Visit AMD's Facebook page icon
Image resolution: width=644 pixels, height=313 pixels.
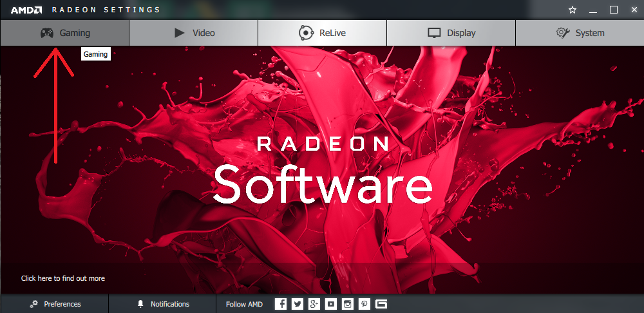tap(281, 304)
